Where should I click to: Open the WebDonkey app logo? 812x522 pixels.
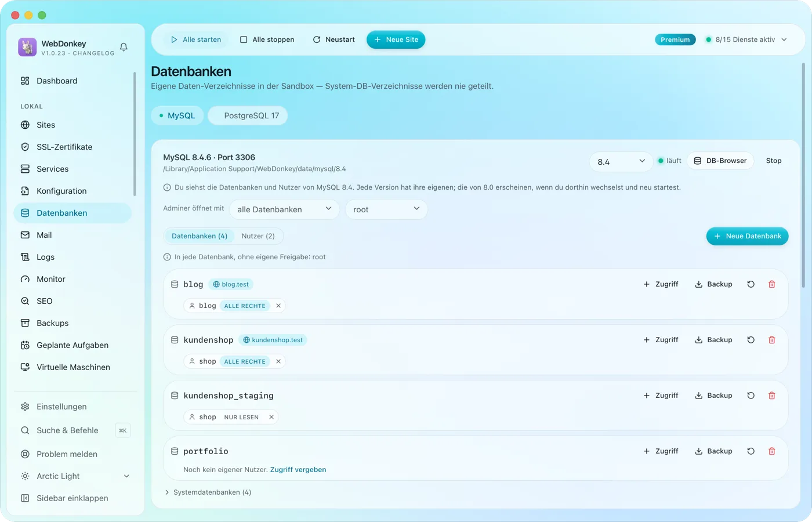click(27, 47)
